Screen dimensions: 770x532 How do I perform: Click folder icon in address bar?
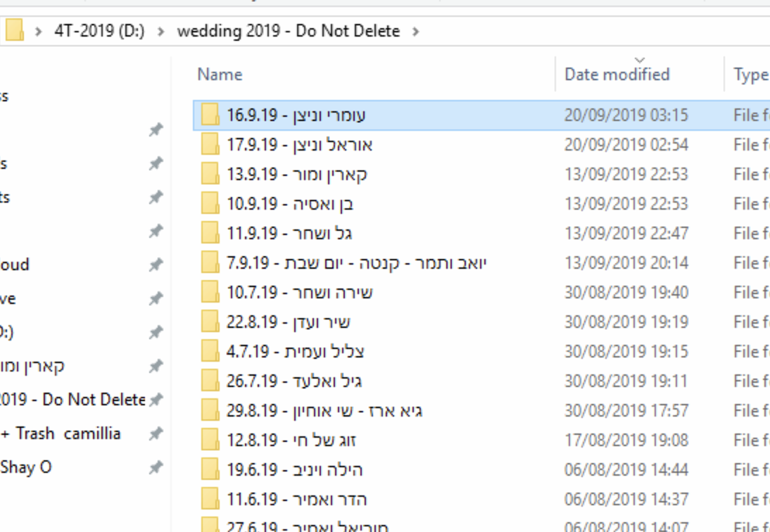coord(15,31)
